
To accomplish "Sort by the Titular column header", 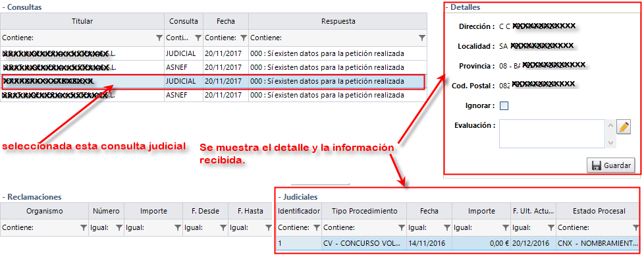I will pos(82,21).
